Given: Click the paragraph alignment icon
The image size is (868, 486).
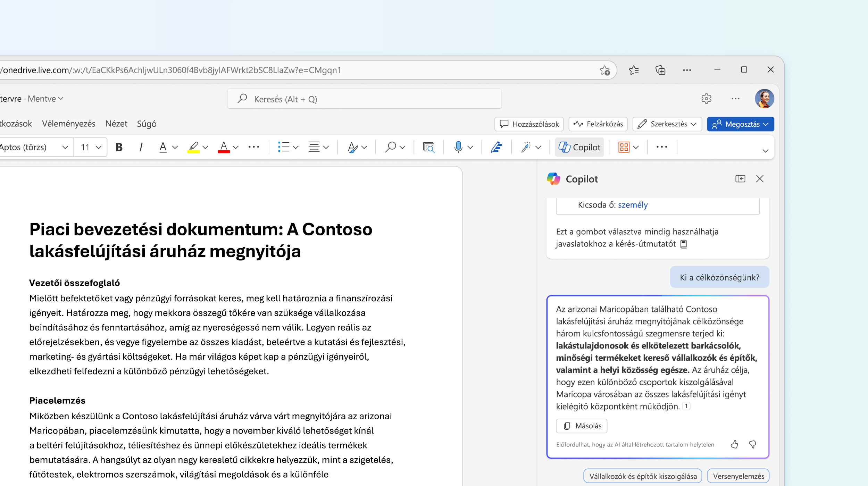Looking at the screenshot, I should (314, 147).
